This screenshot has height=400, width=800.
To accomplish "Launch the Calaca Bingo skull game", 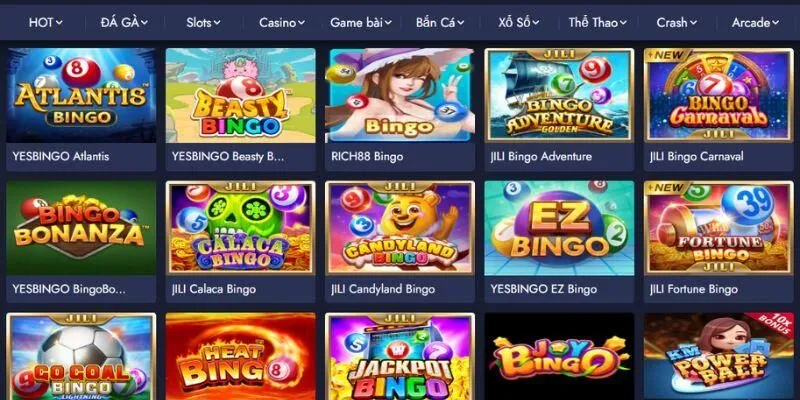I will point(241,228).
